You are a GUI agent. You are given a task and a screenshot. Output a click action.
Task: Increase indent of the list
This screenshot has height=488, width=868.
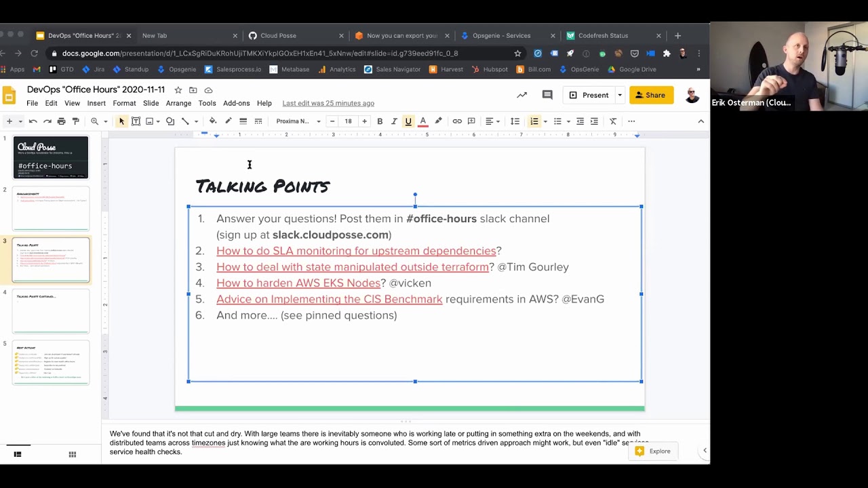pos(594,121)
